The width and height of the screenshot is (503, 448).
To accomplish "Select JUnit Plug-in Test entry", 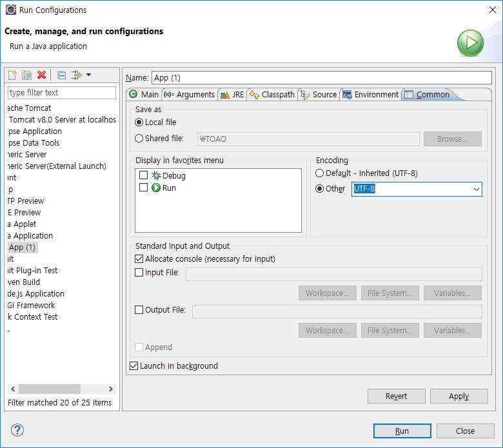I will (32, 270).
